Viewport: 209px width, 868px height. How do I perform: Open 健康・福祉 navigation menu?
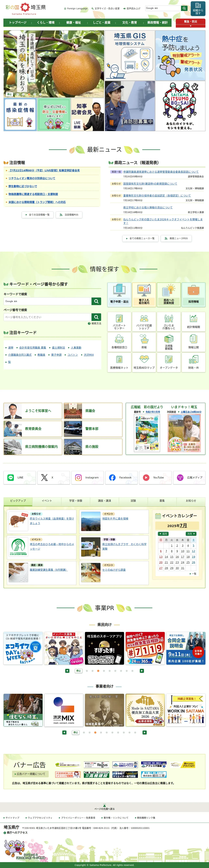point(74,23)
